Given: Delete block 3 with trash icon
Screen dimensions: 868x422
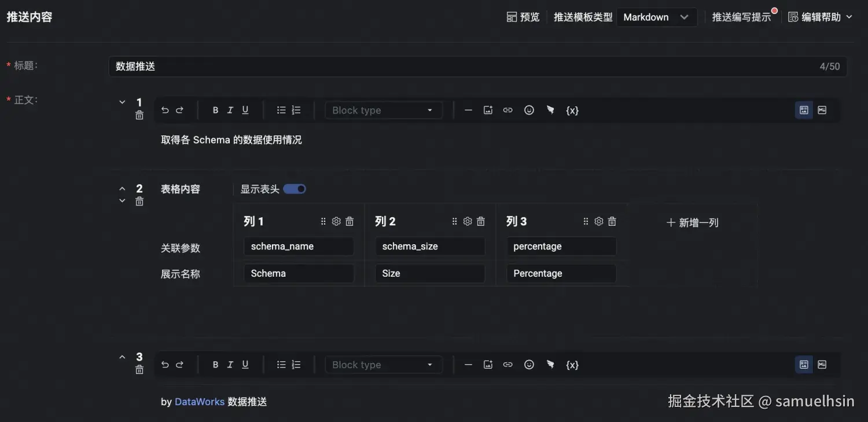Looking at the screenshot, I should [x=139, y=369].
